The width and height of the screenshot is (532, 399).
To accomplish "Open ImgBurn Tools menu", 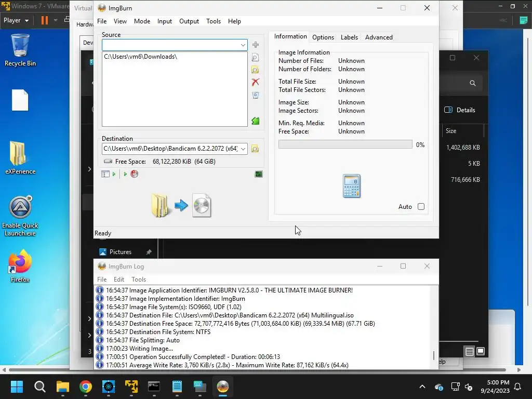I will (214, 21).
